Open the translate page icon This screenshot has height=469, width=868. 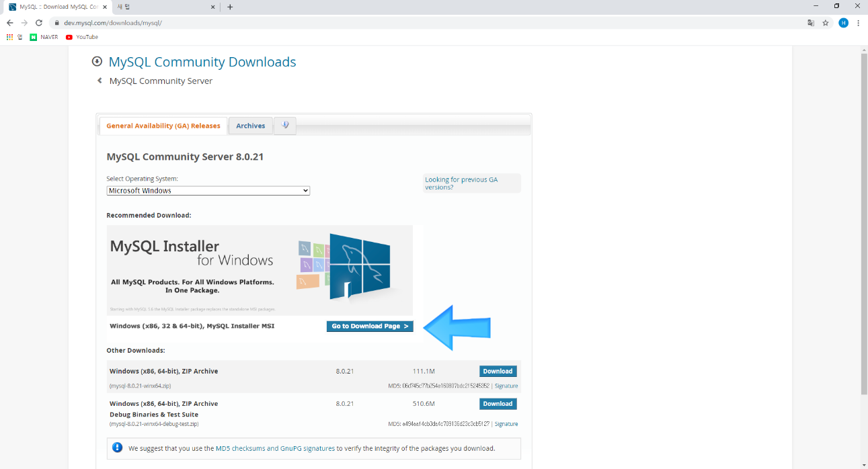[811, 23]
